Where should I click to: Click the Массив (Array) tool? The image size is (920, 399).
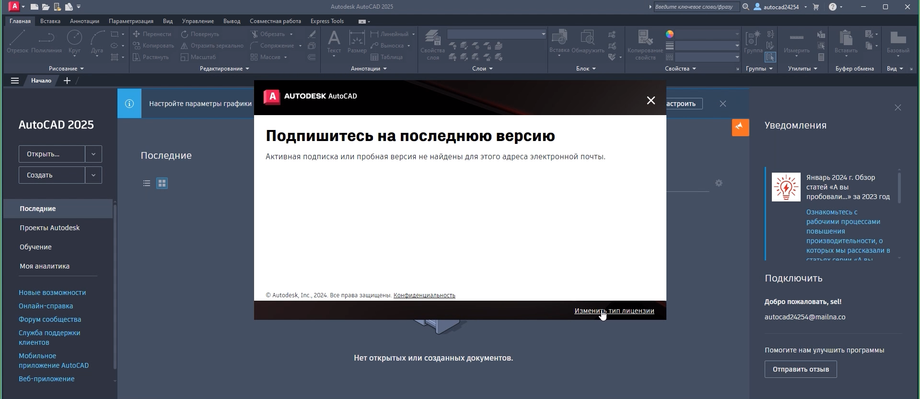265,57
